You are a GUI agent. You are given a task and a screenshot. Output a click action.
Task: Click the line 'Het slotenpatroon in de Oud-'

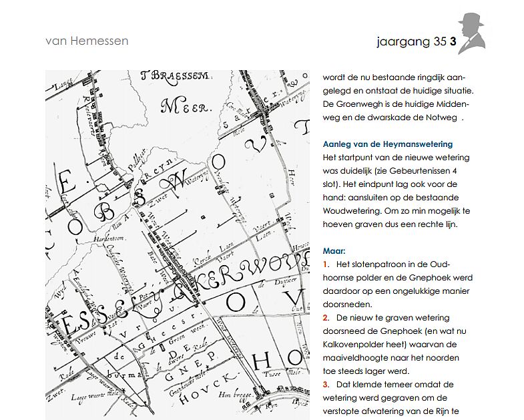tap(393, 264)
